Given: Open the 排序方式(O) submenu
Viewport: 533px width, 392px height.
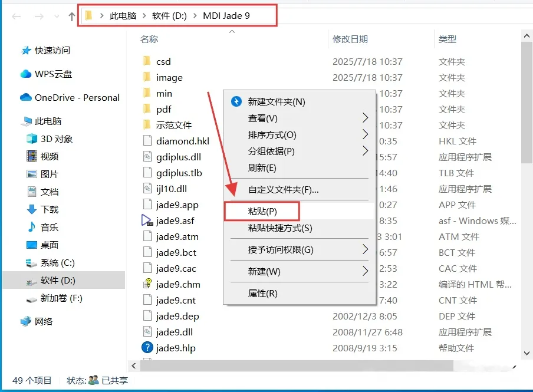Looking at the screenshot, I should click(300, 134).
